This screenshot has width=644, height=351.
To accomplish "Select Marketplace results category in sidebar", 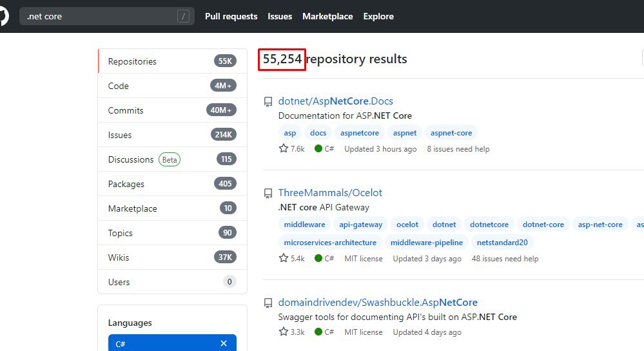I will [x=173, y=208].
